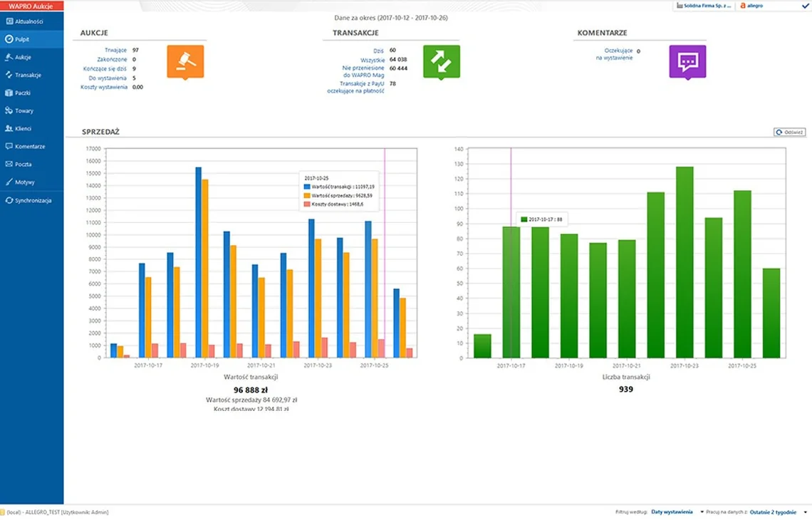Screen dimensions: 812x520
Task: Click the Kończące się dziś link
Action: click(x=105, y=68)
